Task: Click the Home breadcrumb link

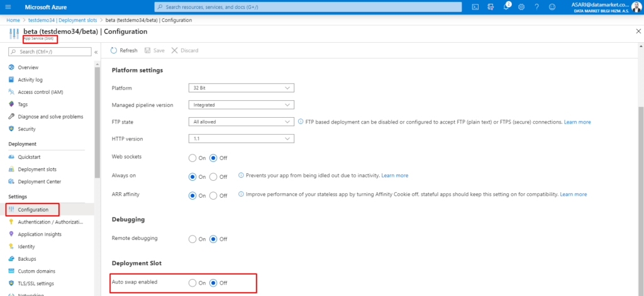Action: (x=13, y=20)
